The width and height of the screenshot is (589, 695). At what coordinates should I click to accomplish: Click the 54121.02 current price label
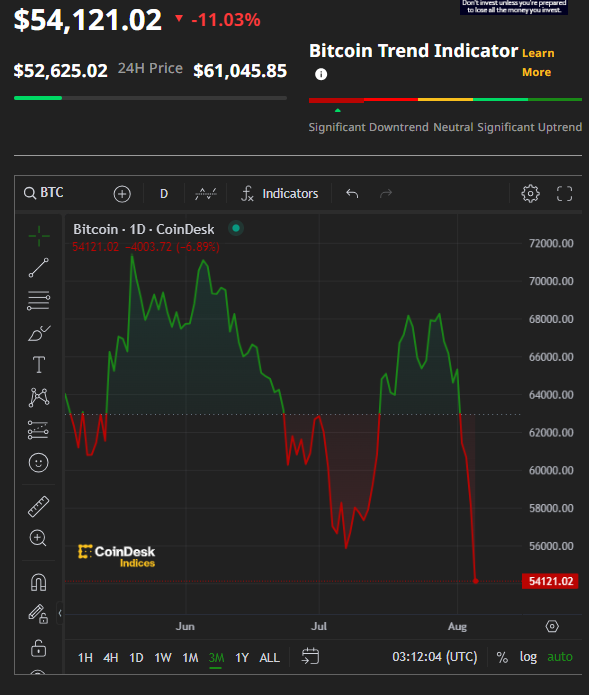point(550,581)
